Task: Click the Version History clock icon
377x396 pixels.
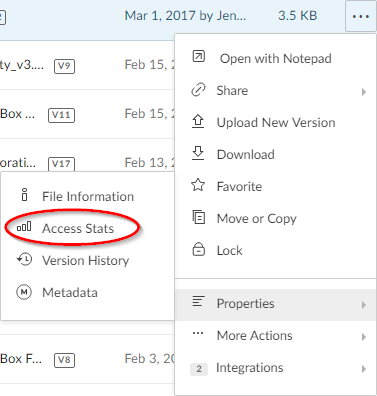Action: (24, 259)
